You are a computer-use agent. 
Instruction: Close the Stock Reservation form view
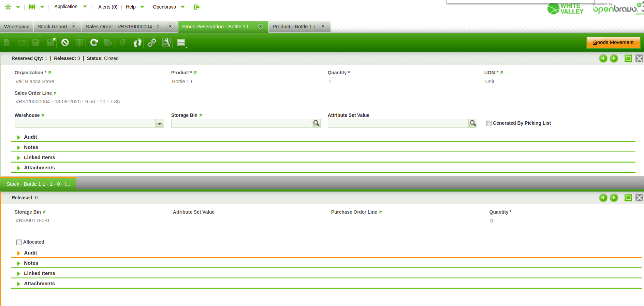pyautogui.click(x=639, y=59)
